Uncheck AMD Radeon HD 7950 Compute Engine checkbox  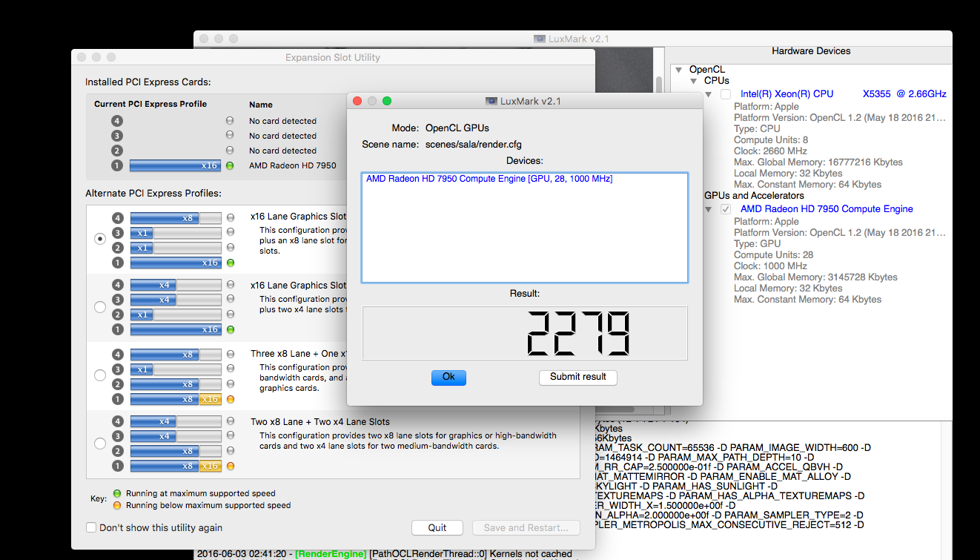coord(726,209)
